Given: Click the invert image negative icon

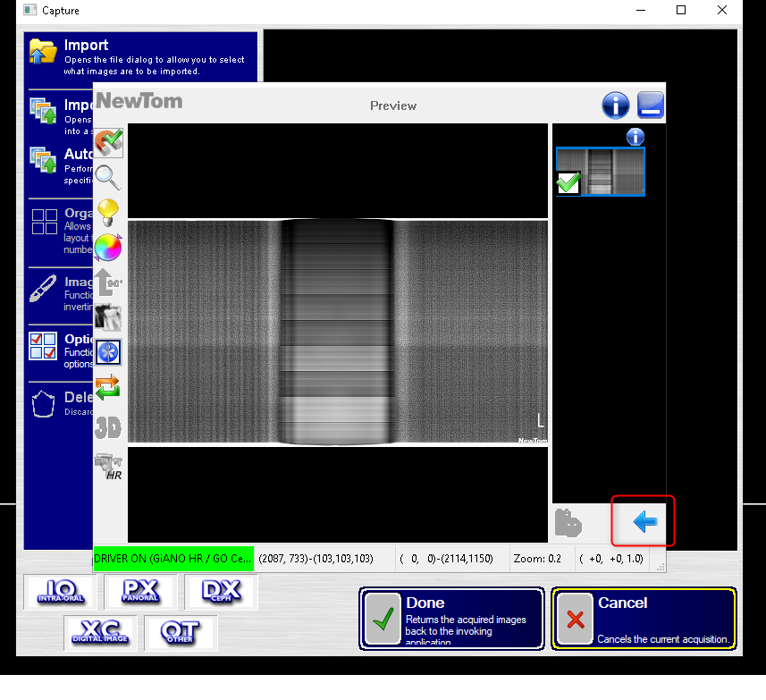Looking at the screenshot, I should tap(108, 317).
